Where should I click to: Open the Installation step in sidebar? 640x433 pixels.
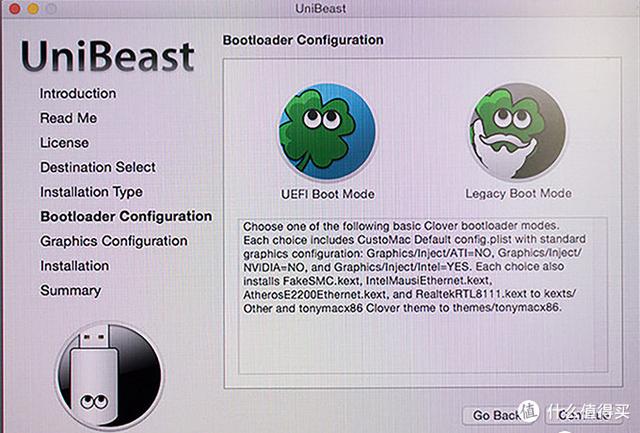pyautogui.click(x=74, y=266)
